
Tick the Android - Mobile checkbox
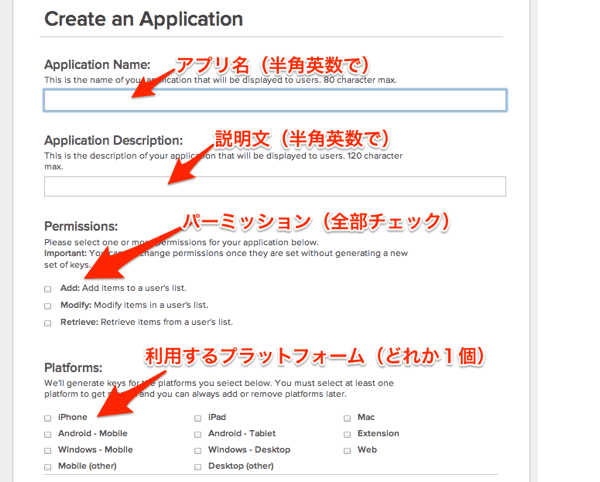click(48, 434)
